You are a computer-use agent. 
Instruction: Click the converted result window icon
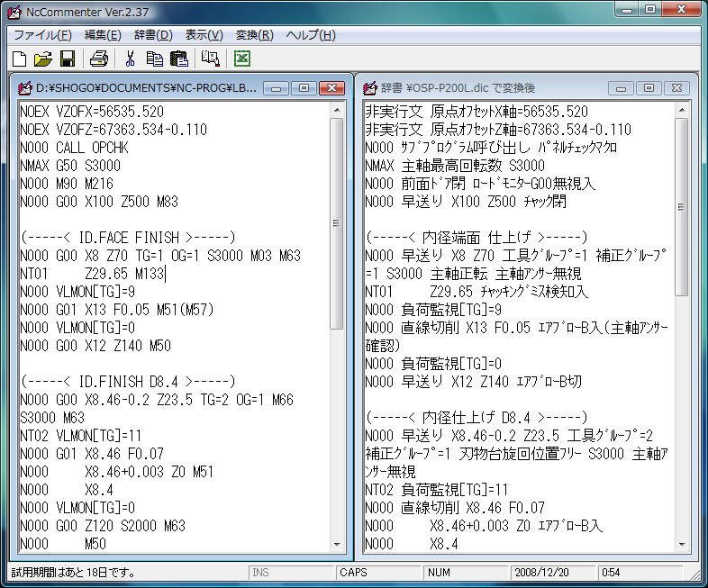[x=370, y=88]
